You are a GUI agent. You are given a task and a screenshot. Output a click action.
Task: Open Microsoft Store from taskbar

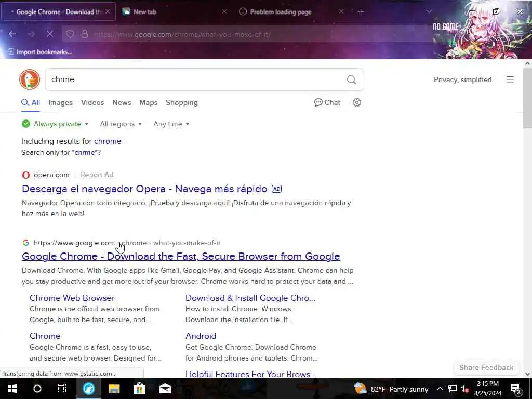coord(139,389)
